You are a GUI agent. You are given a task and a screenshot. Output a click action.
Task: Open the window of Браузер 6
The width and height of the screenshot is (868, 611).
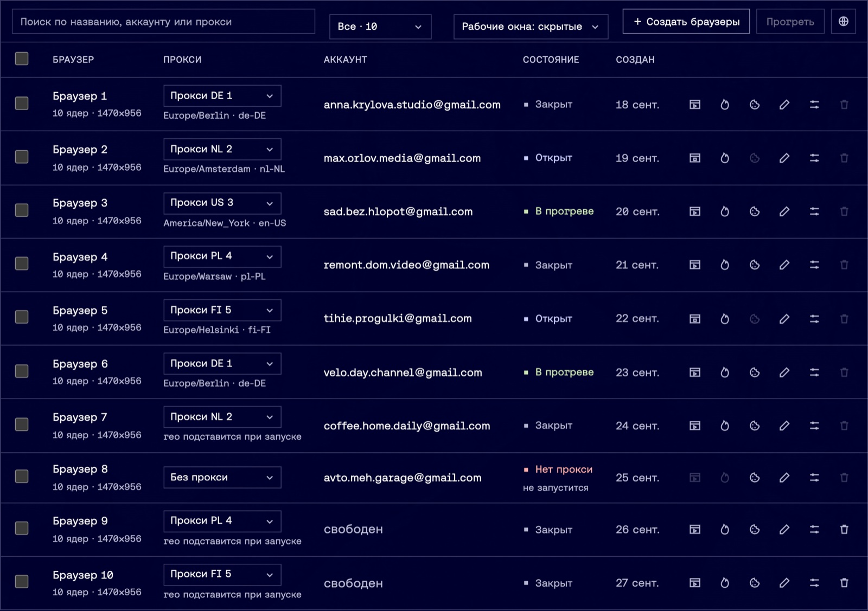coord(695,372)
